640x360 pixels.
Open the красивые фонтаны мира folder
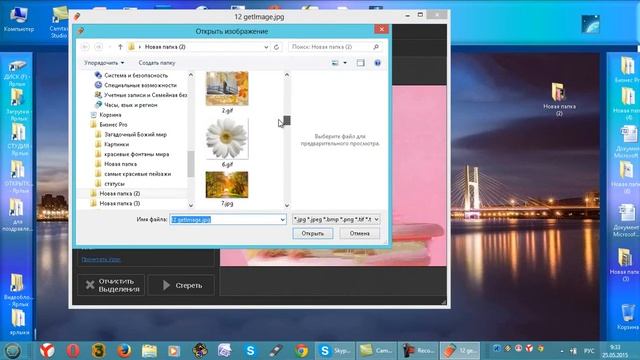coord(136,154)
